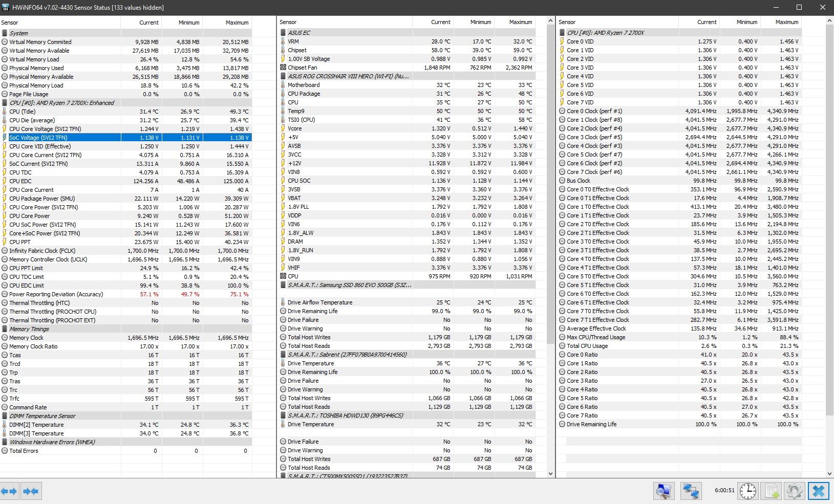Click the chip icon beside System header
This screenshot has width=834, height=504.
(x=5, y=33)
